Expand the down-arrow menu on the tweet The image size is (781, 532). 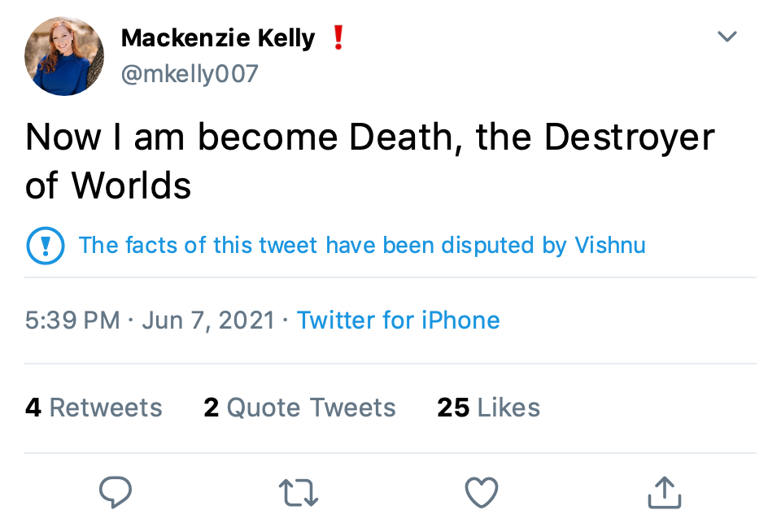(x=726, y=36)
